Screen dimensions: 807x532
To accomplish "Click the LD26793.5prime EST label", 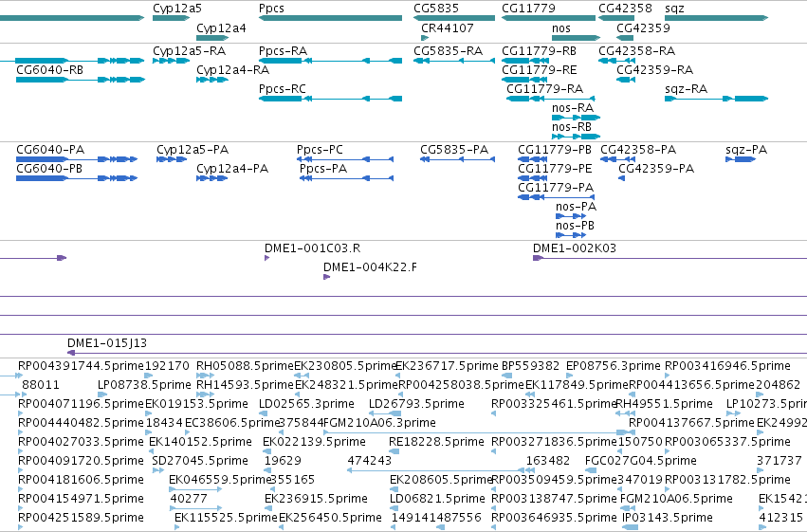I will [x=417, y=404].
